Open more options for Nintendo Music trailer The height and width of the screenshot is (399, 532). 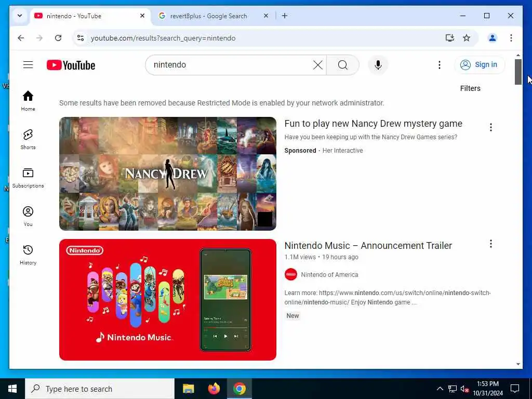pos(490,244)
